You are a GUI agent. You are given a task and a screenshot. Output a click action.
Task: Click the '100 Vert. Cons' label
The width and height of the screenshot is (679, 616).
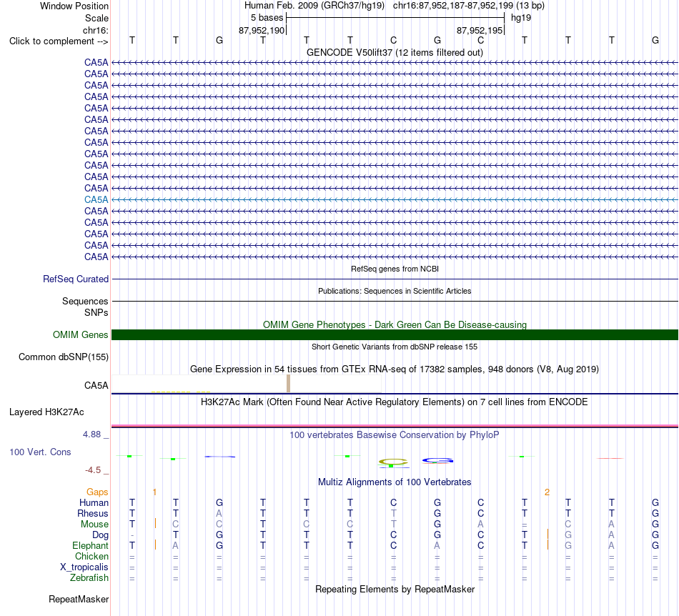(40, 452)
